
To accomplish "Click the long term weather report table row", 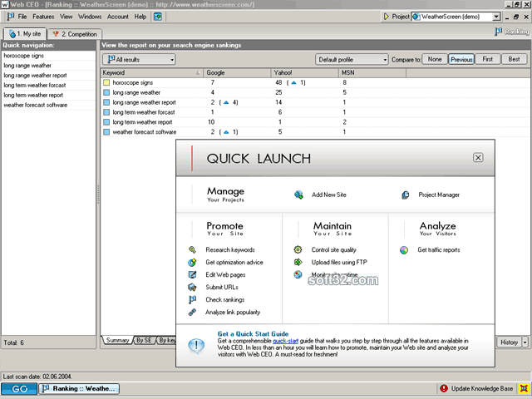I will (x=316, y=122).
